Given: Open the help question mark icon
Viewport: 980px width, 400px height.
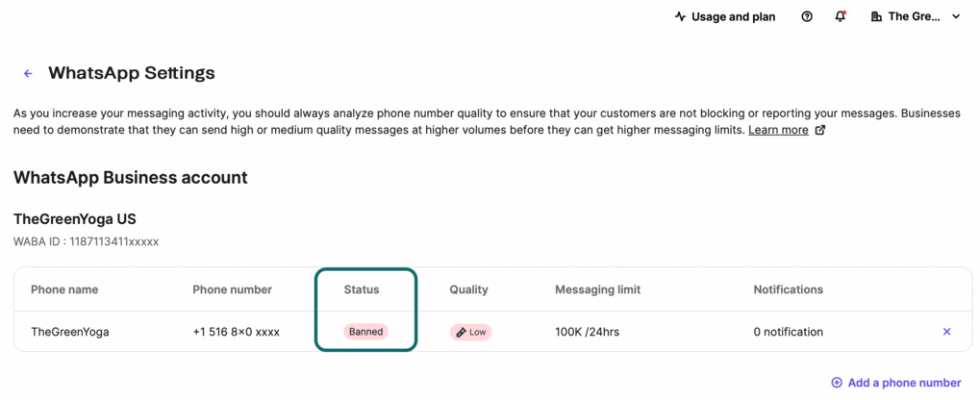Looking at the screenshot, I should [807, 17].
